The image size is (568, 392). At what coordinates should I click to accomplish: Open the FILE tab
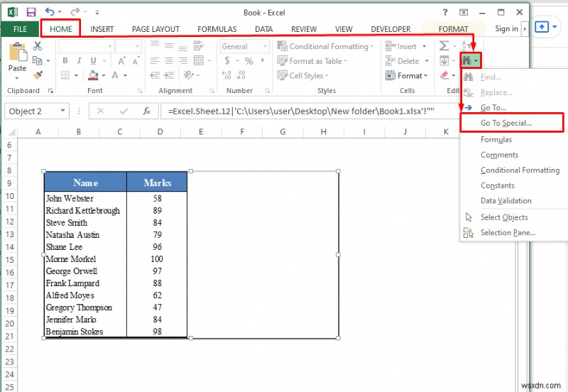(x=20, y=29)
